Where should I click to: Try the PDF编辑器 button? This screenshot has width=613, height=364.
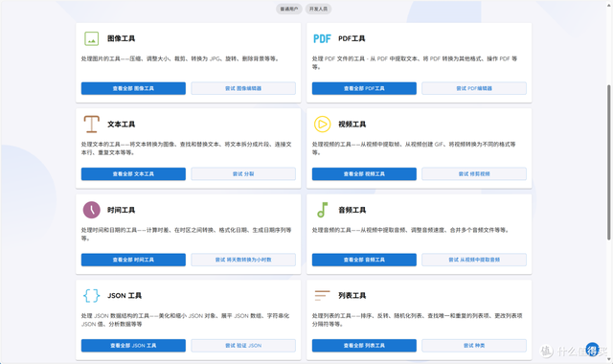coord(474,88)
